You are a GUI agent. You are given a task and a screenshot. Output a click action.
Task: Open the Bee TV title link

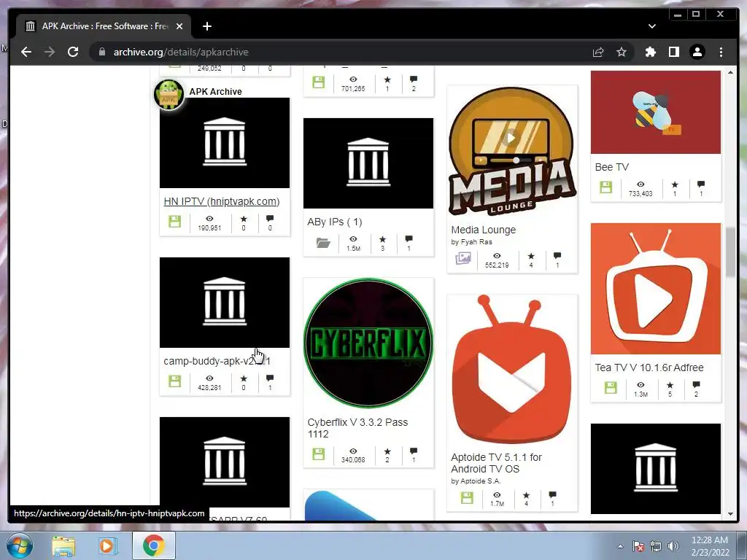612,167
